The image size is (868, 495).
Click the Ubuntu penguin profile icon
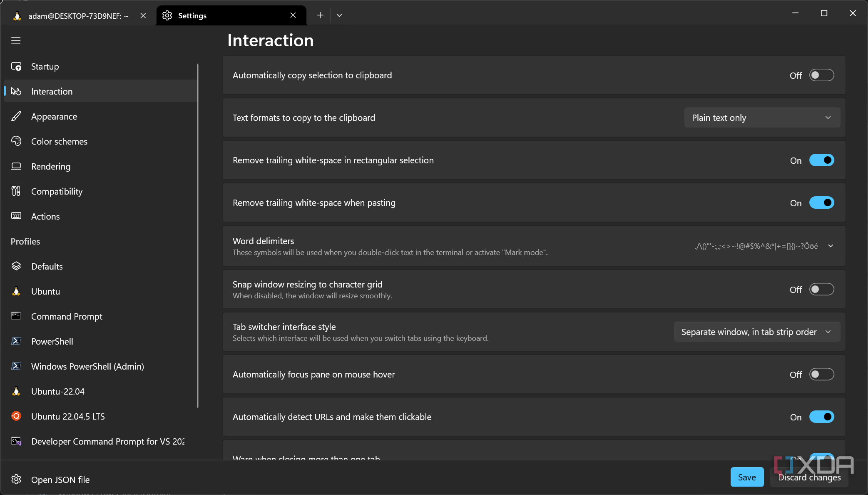coord(16,291)
